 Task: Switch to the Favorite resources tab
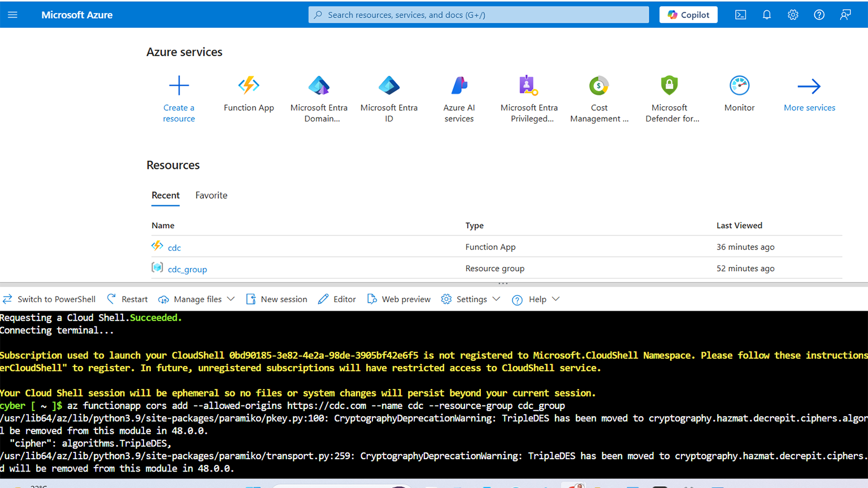(x=211, y=195)
